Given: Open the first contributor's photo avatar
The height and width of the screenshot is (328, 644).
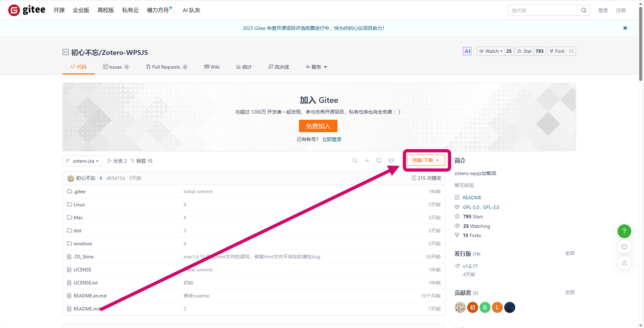Looking at the screenshot, I should click(x=460, y=307).
